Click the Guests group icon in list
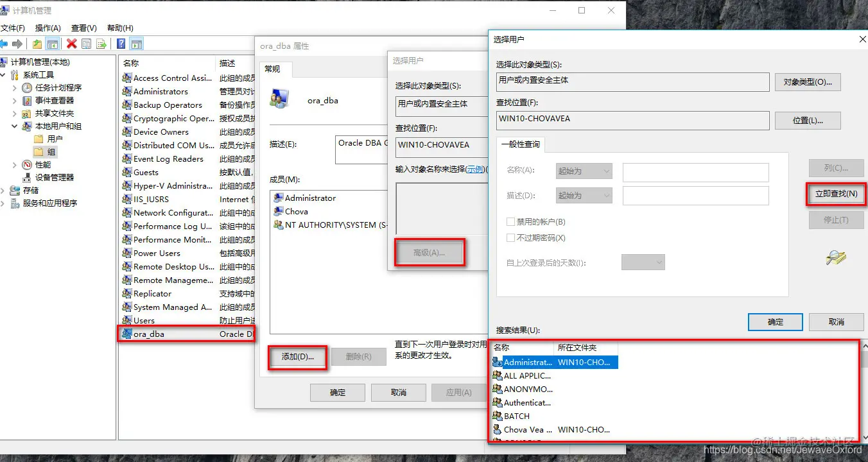This screenshot has width=868, height=462. (x=127, y=173)
